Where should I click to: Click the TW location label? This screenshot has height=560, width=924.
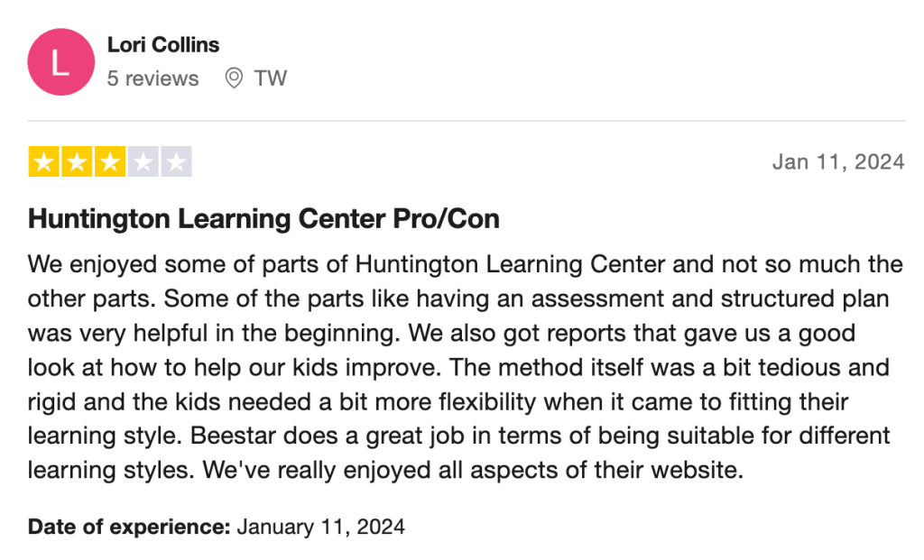click(x=270, y=78)
